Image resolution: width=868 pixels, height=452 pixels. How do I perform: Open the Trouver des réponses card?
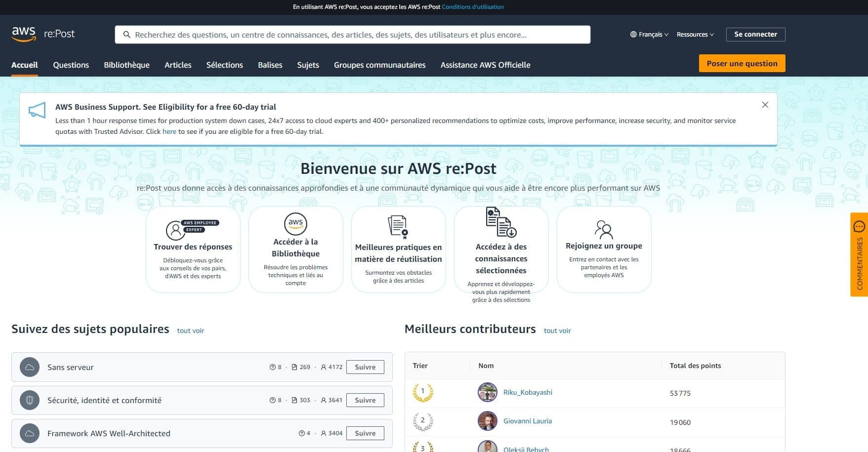pos(193,249)
